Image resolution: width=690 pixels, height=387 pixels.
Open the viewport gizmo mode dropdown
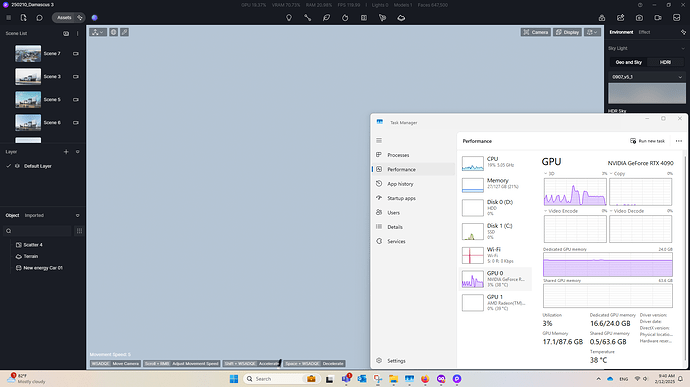pyautogui.click(x=98, y=32)
